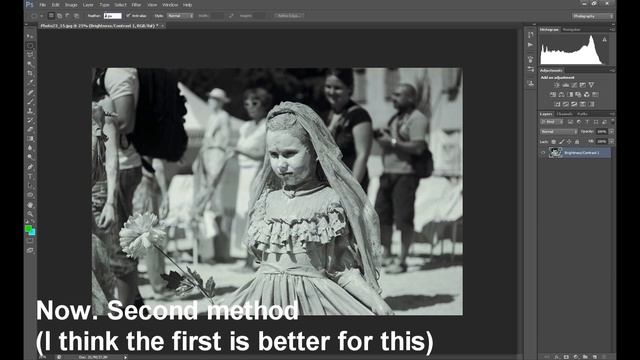Image resolution: width=640 pixels, height=360 pixels.
Task: Open the Filter menu
Action: click(136, 5)
